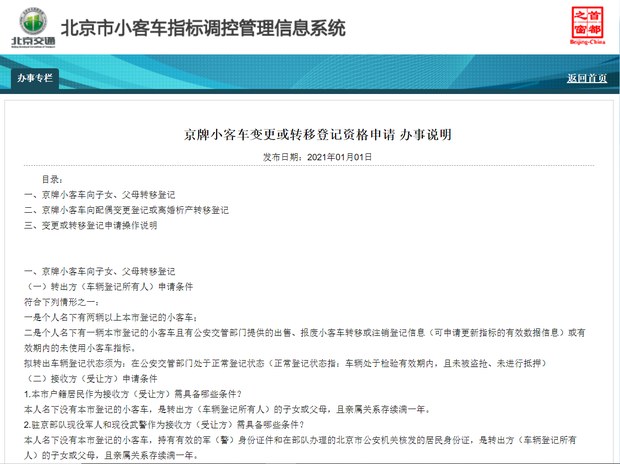Screen dimensions: 620x464
Task: Click the line 符合下列情形之一
Action: click(61, 302)
